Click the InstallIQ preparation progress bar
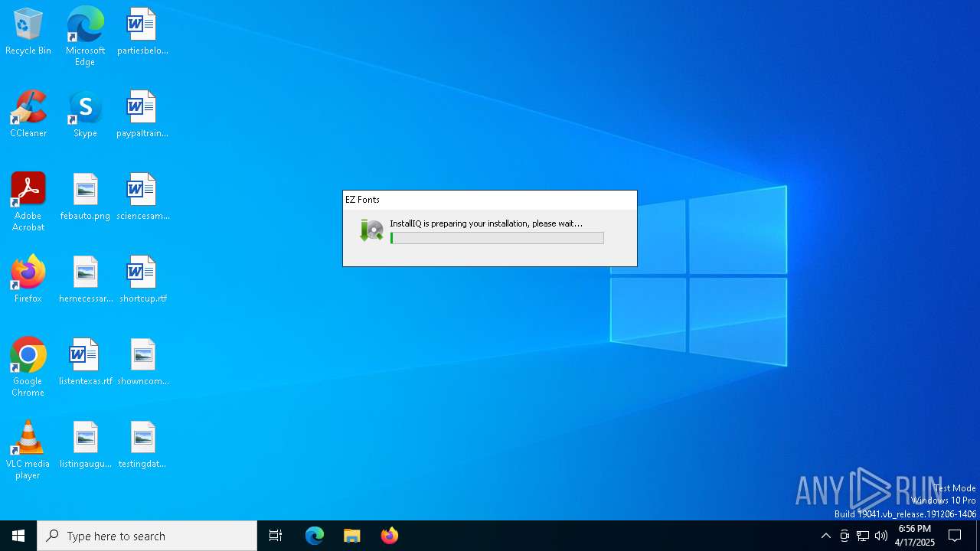 point(497,238)
